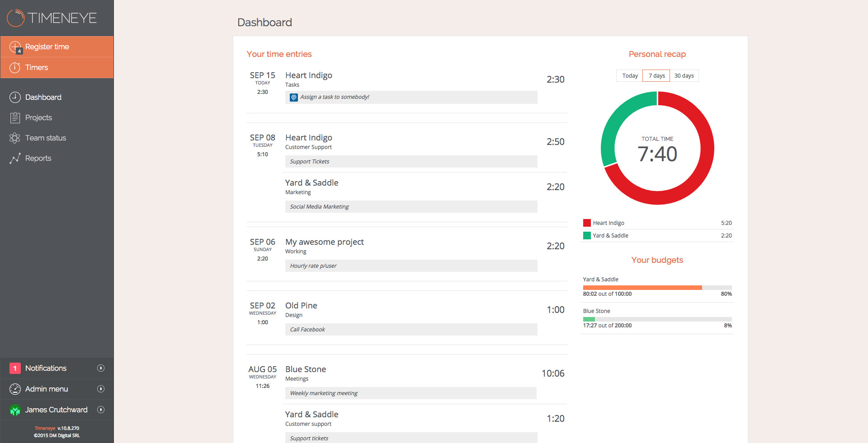Go to Team status in the sidebar
Image resolution: width=868 pixels, height=443 pixels.
coord(46,138)
